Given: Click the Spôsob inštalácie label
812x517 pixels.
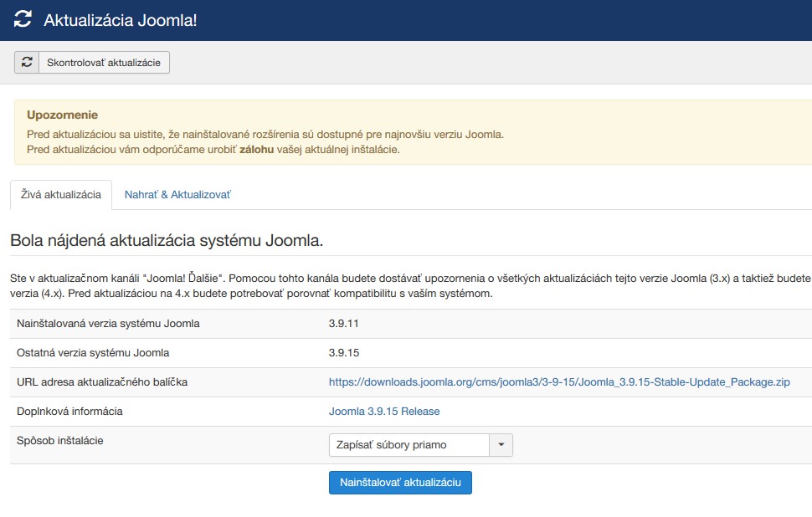Looking at the screenshot, I should point(60,440).
